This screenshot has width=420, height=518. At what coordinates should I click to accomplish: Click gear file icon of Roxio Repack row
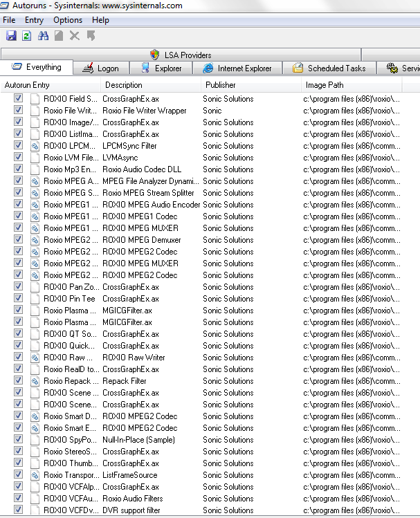coord(35,381)
